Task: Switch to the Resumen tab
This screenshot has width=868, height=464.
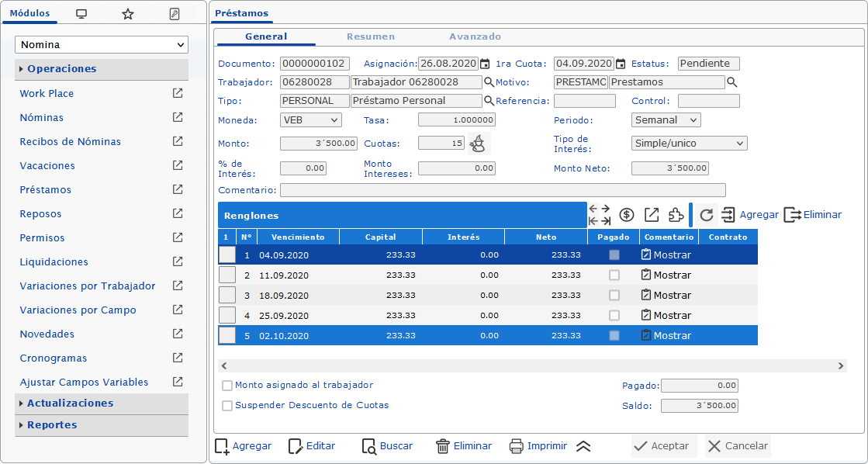Action: [371, 36]
